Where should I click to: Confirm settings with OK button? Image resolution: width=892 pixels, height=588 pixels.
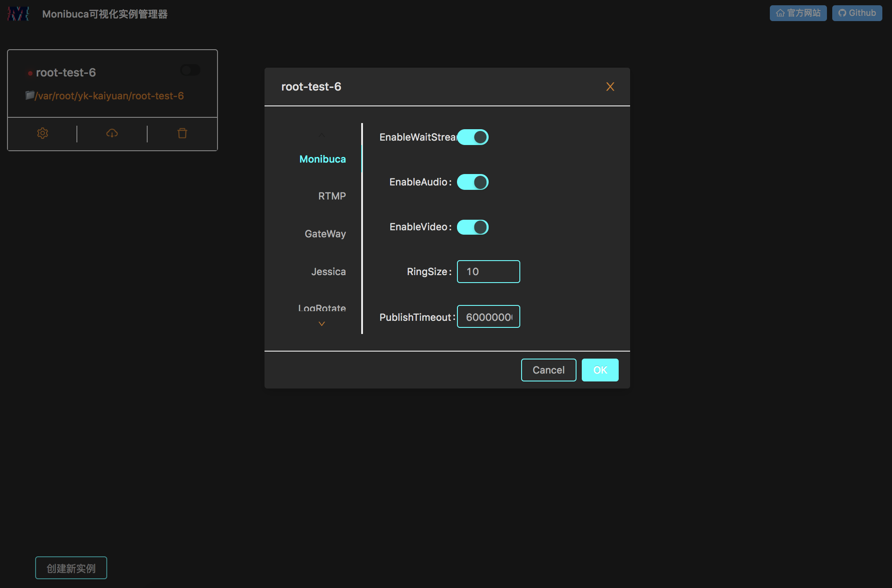600,370
